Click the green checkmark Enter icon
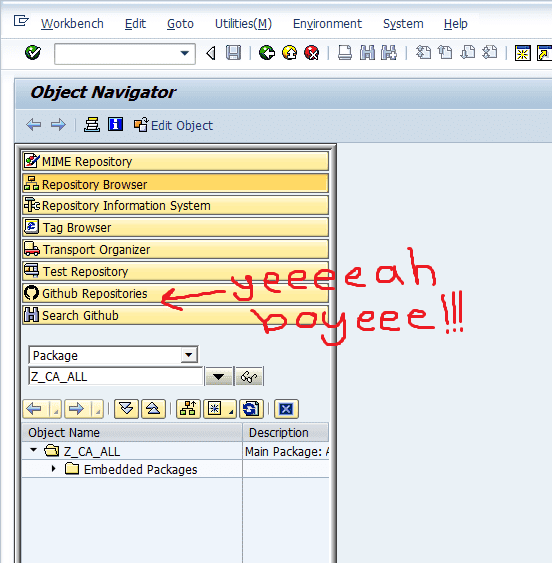This screenshot has width=552, height=563. coord(33,53)
